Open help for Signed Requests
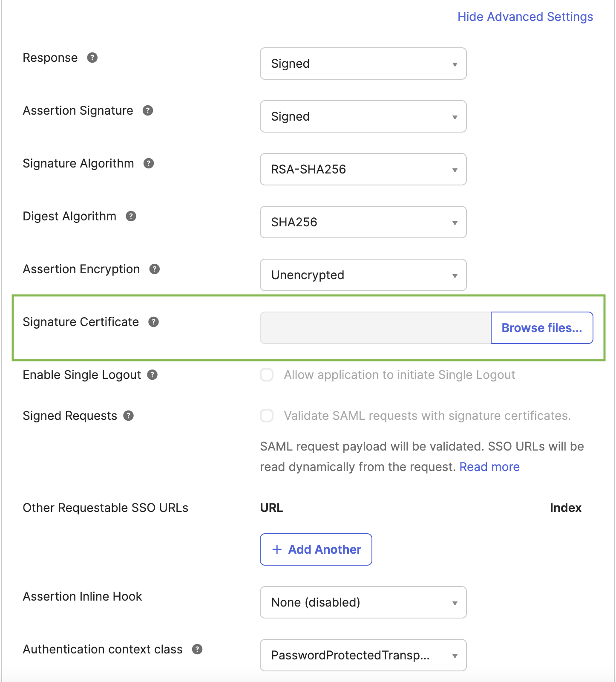 point(129,416)
